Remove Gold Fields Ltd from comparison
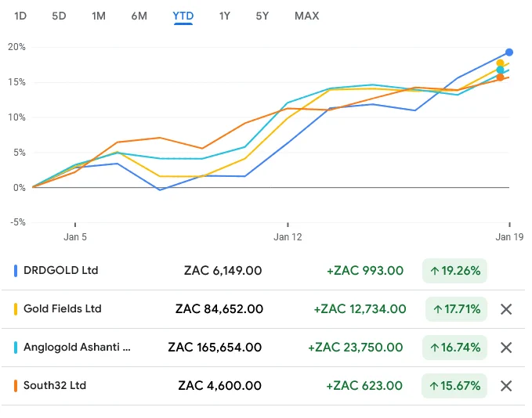This screenshot has height=418, width=532. (506, 309)
